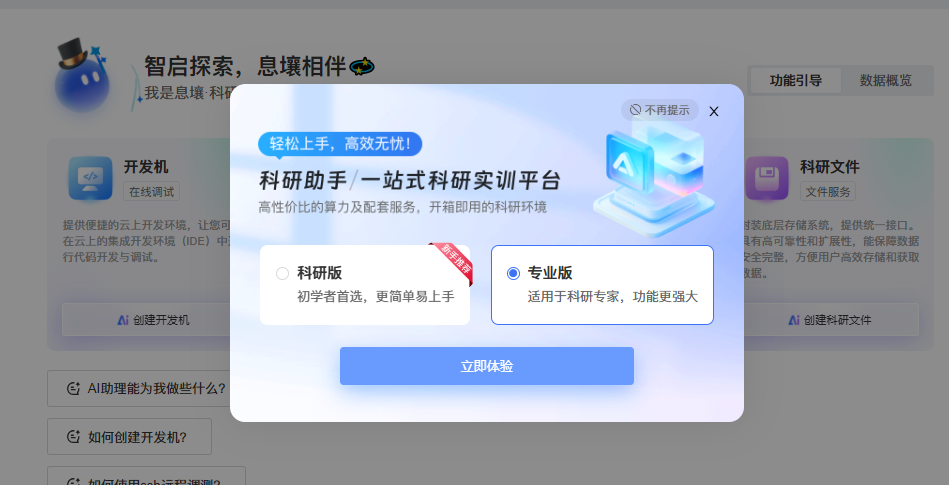Switch to the 数据概览 tab
949x485 pixels.
pos(885,81)
